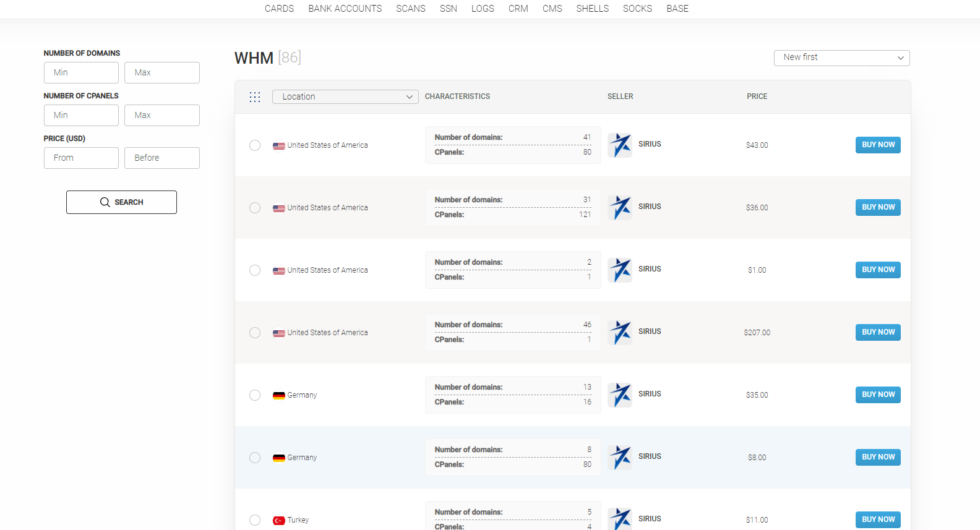Click the SIRIUS seller logo in the $8.00 row
The image size is (980, 530).
tap(620, 458)
